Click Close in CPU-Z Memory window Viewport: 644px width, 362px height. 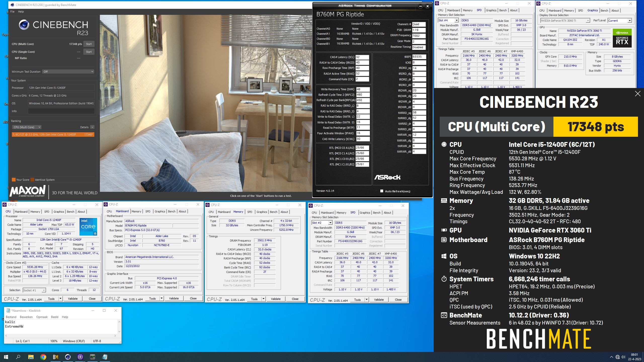pos(295,299)
